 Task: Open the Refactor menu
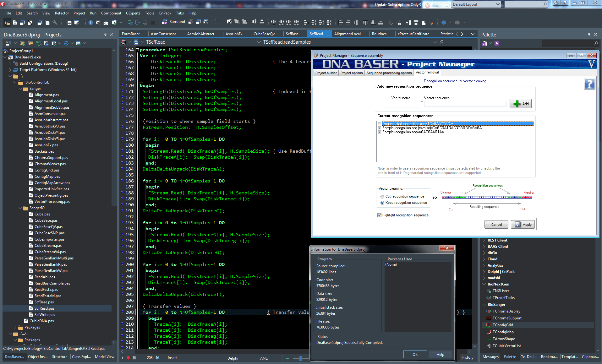(62, 13)
